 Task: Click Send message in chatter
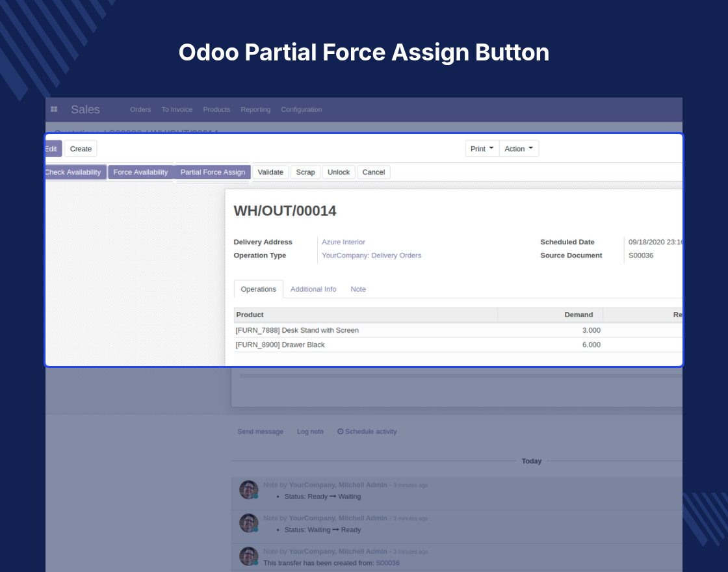[260, 432]
